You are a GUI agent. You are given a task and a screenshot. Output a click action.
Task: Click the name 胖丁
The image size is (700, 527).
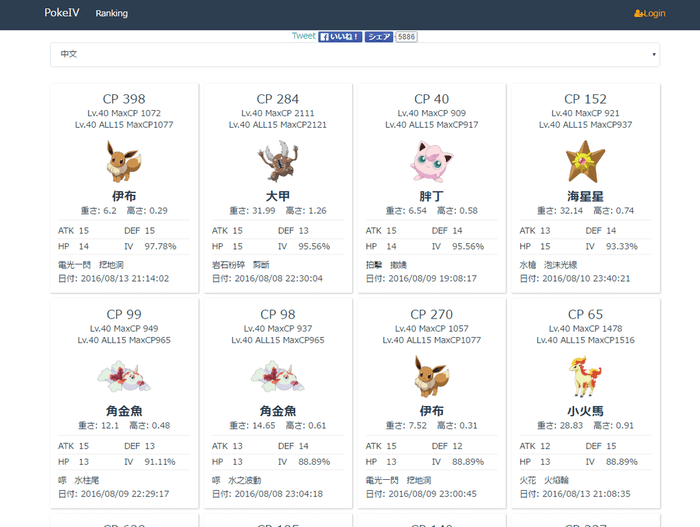pyautogui.click(x=432, y=196)
